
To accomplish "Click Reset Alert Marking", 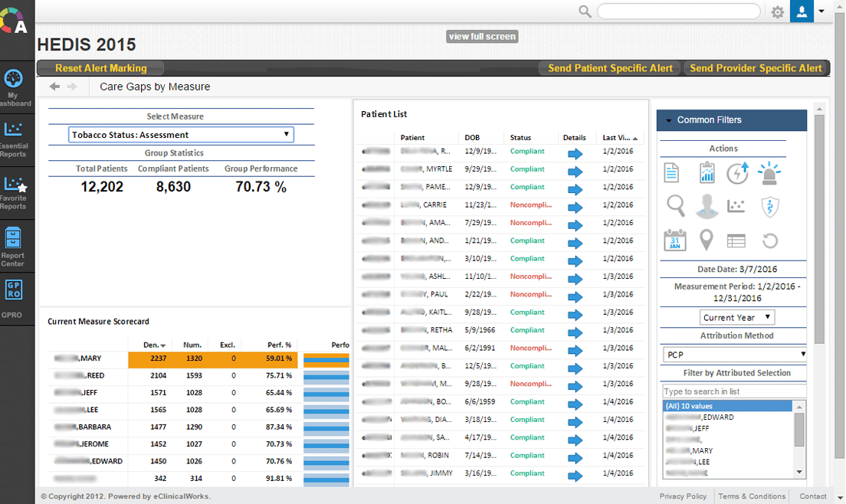I will 101,68.
